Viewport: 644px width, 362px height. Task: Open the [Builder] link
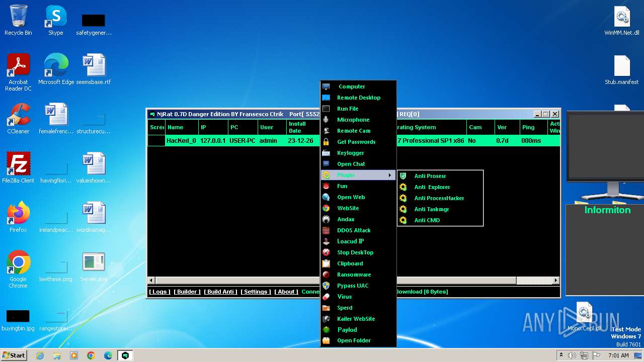187,292
